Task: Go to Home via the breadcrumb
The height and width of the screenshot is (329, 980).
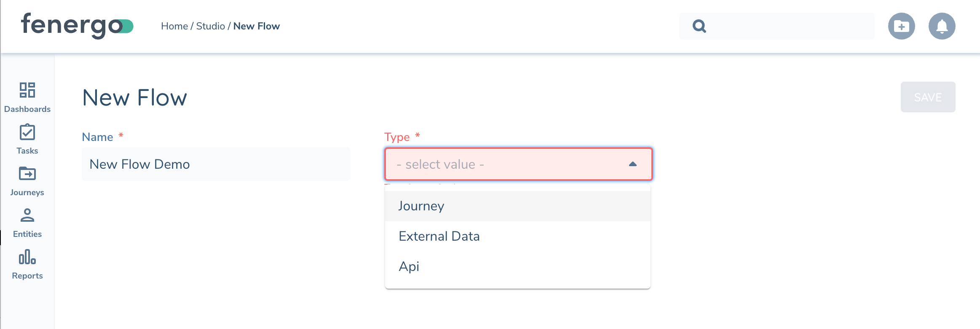Action: click(174, 26)
